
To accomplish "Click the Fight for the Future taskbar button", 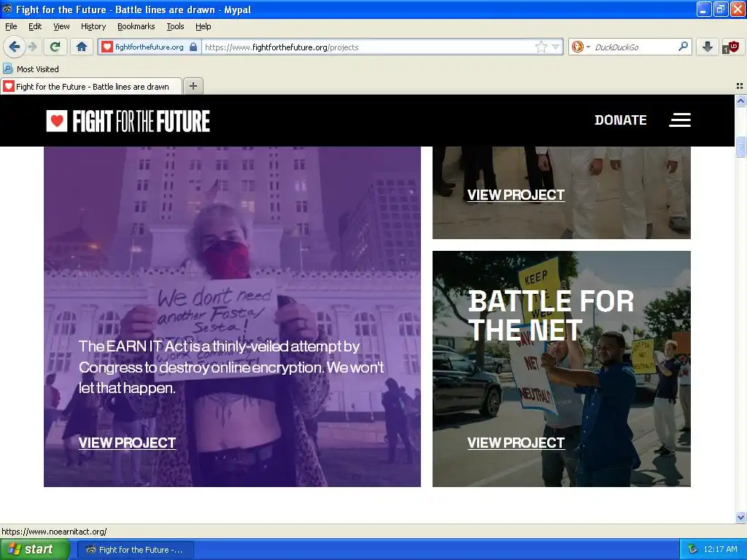I will [136, 550].
